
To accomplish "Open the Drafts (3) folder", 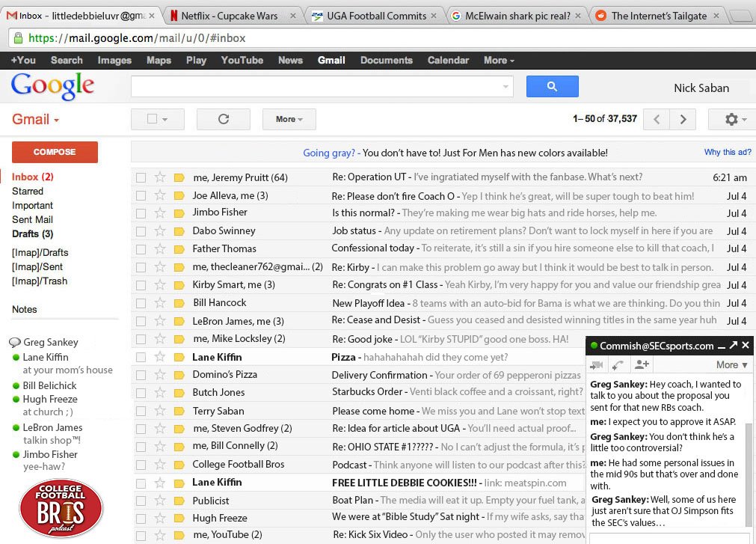I will pos(33,234).
